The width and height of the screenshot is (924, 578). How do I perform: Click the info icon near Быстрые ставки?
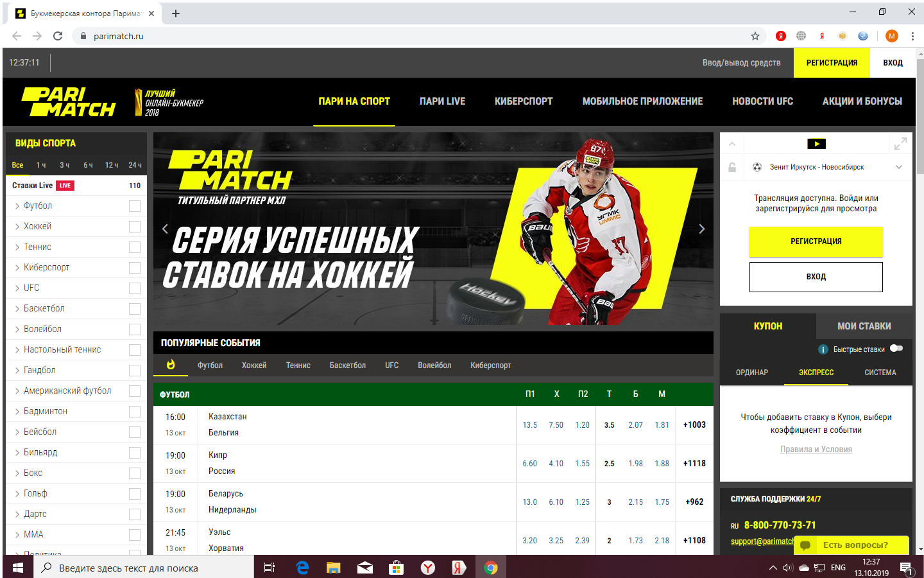point(823,349)
